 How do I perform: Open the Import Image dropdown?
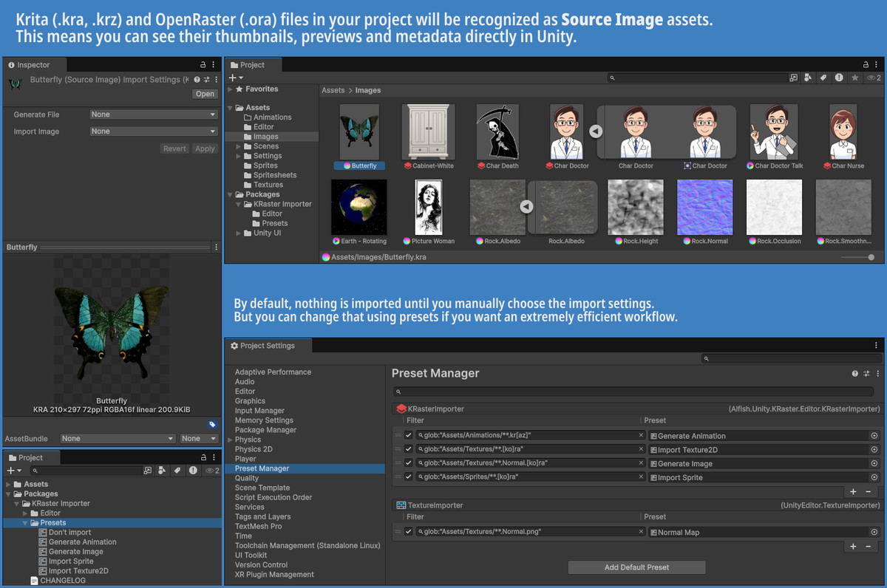pyautogui.click(x=153, y=131)
